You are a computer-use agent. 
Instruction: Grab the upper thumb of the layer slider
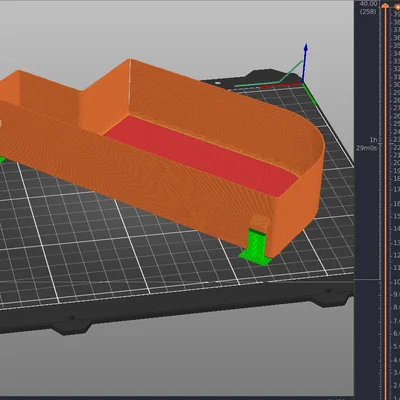pos(385,6)
